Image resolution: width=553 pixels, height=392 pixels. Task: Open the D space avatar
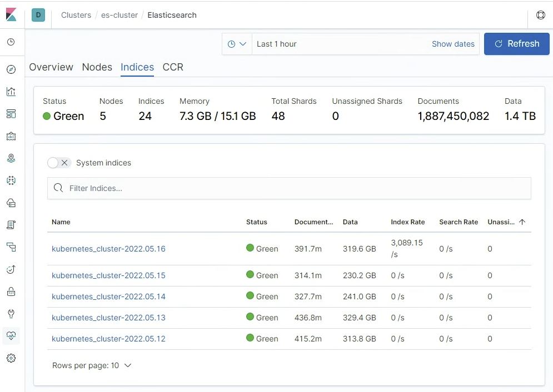tap(38, 15)
